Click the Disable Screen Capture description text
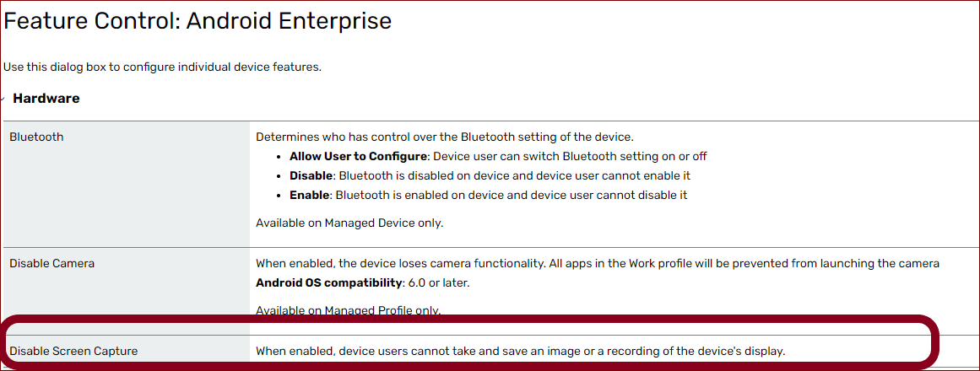This screenshot has width=980, height=371. (520, 351)
